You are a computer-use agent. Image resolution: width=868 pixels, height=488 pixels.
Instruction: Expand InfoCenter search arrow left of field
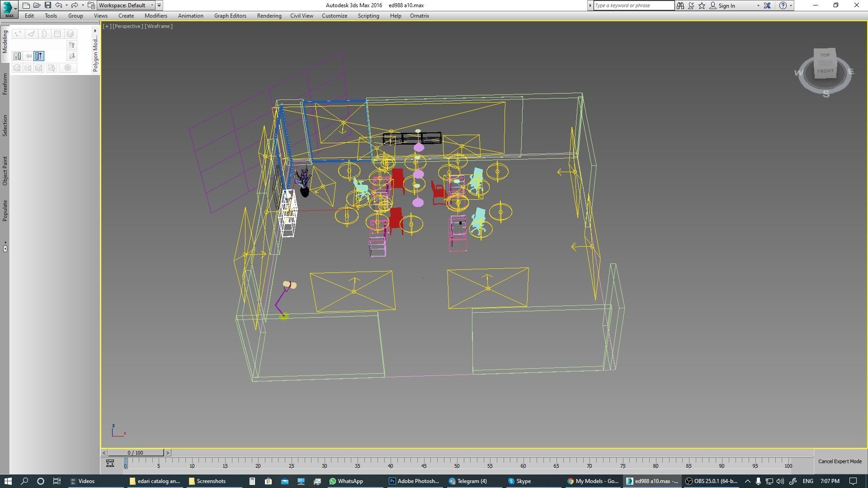click(590, 5)
